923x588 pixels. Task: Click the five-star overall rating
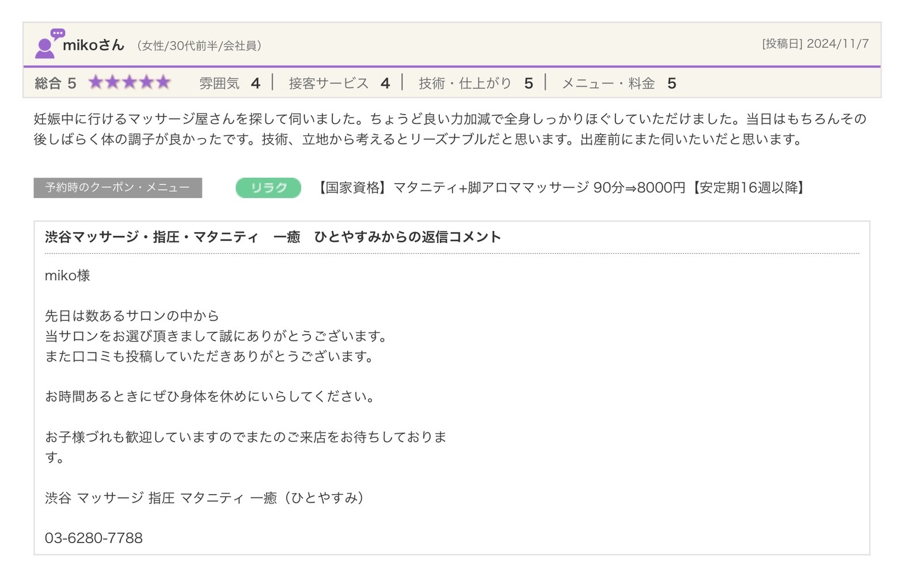coord(130,82)
